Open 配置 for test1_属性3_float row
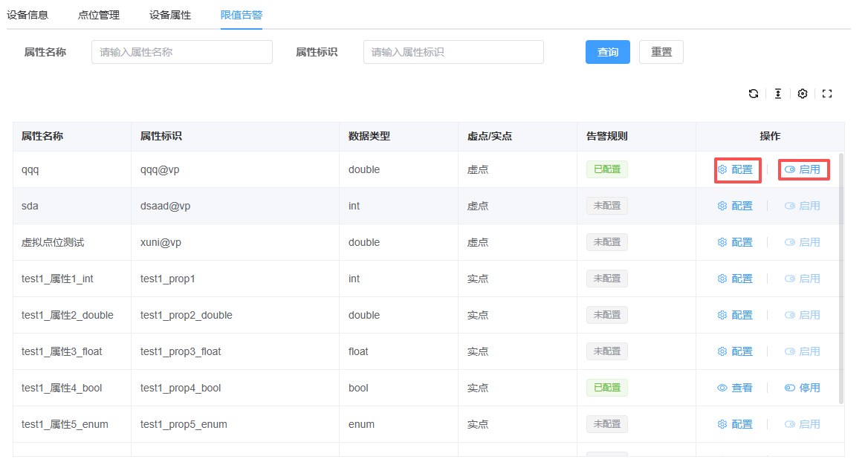Viewport: 868px width, 465px height. 736,351
